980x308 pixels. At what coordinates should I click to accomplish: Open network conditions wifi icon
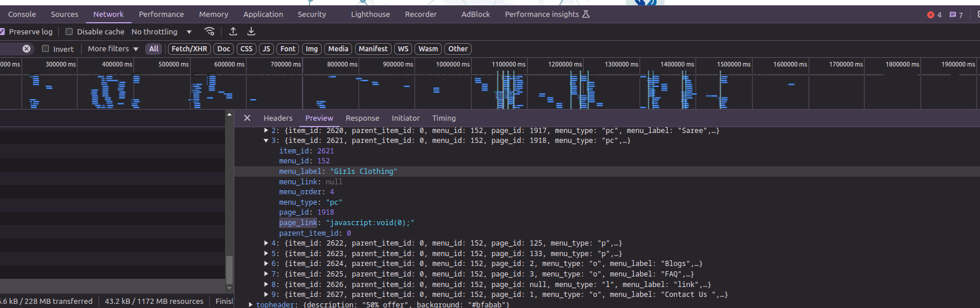(209, 32)
